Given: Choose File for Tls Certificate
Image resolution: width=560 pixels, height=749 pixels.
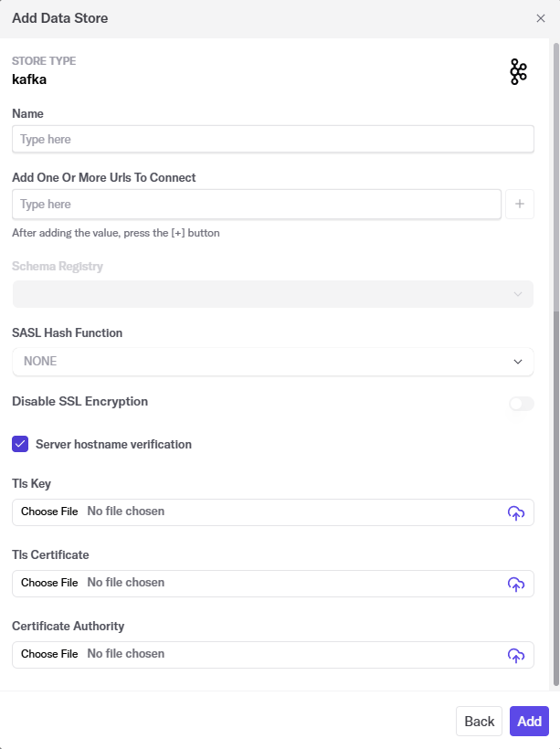Looking at the screenshot, I should click(x=49, y=583).
